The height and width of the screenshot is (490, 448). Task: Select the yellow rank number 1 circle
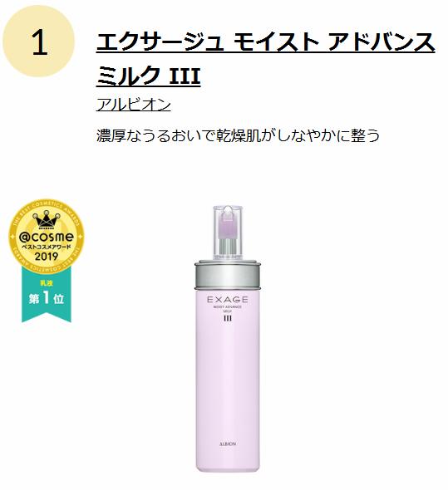(39, 41)
